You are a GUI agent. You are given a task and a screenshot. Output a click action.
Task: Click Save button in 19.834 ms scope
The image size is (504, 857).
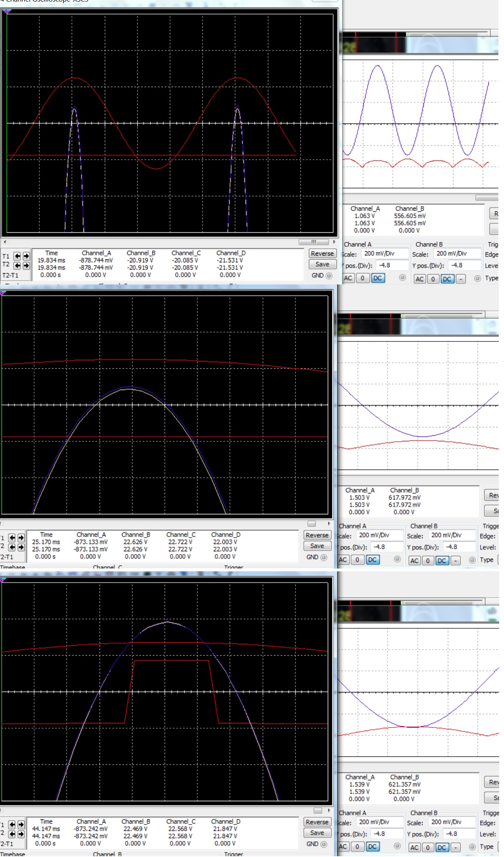click(322, 264)
